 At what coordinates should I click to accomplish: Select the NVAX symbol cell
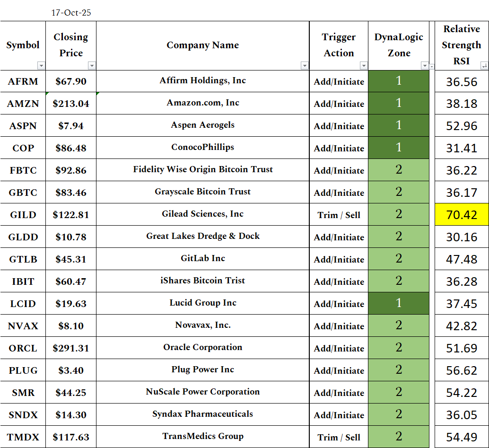click(23, 325)
